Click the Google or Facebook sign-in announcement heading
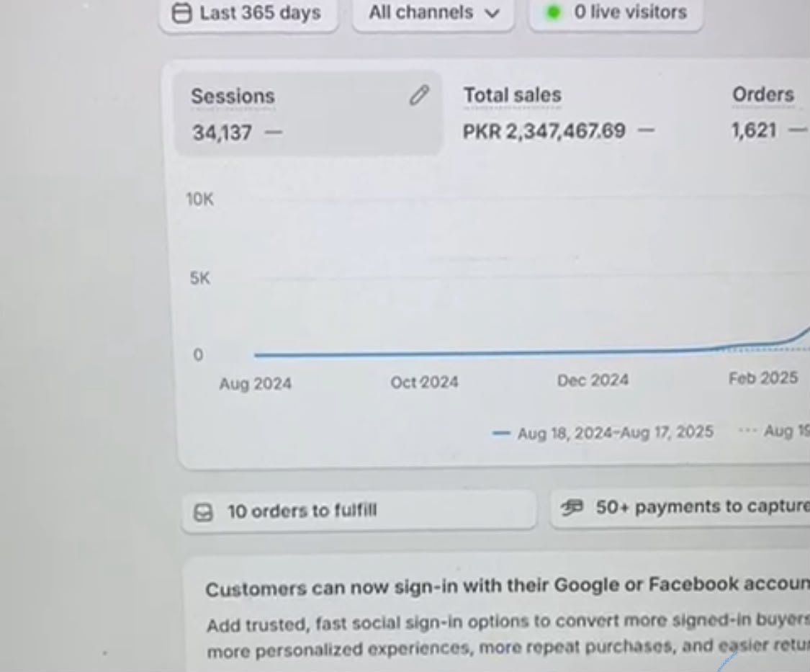810x672 pixels. pos(508,586)
